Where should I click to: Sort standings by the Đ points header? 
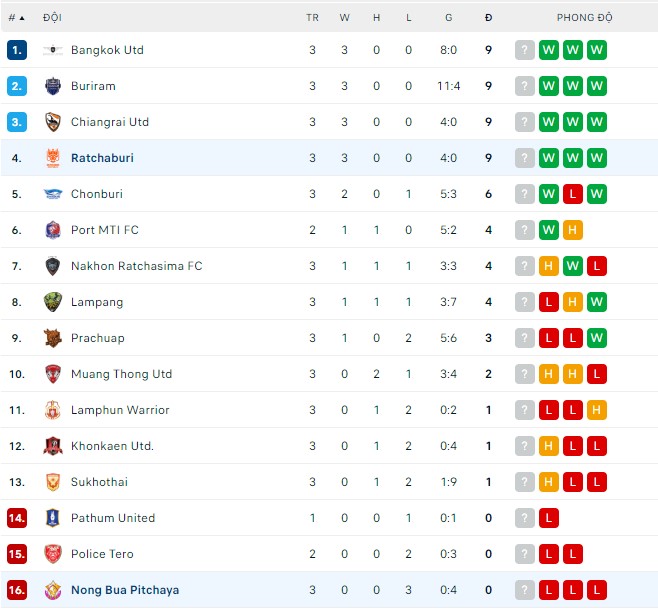(488, 18)
